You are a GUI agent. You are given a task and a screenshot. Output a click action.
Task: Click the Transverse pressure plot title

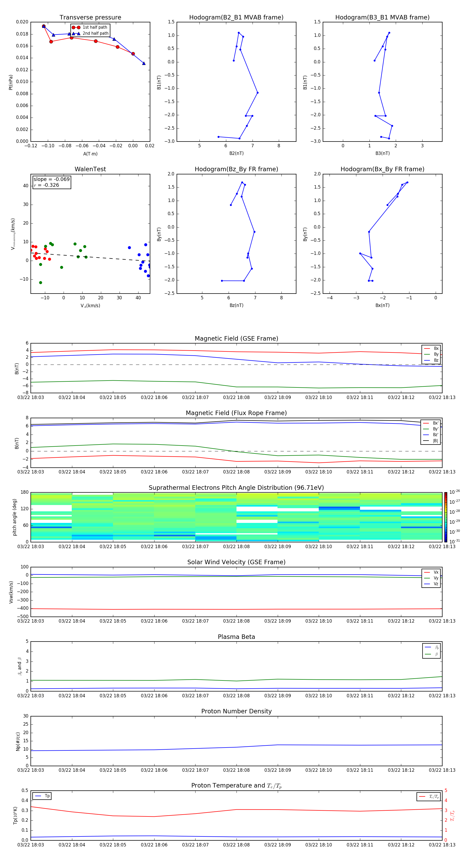coord(90,18)
